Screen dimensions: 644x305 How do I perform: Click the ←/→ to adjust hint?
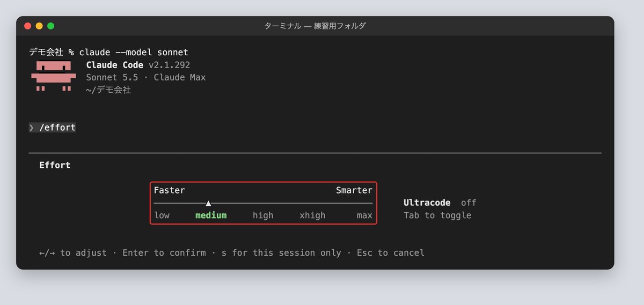coord(73,252)
